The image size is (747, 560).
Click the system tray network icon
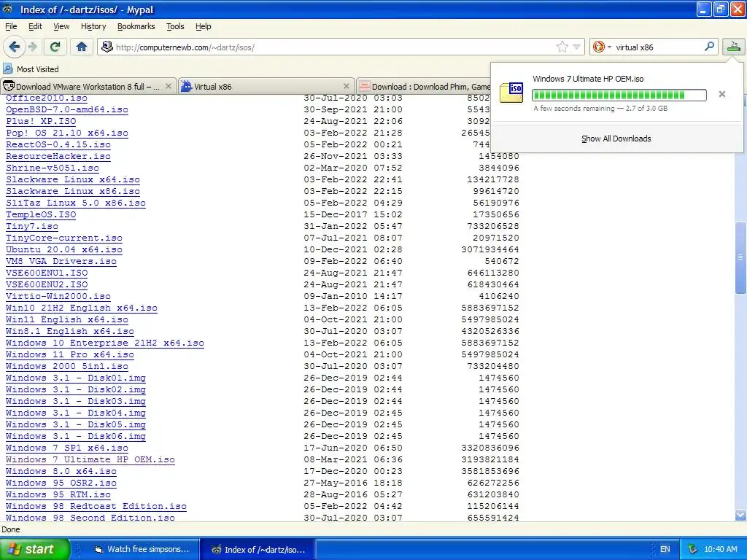pos(693,549)
